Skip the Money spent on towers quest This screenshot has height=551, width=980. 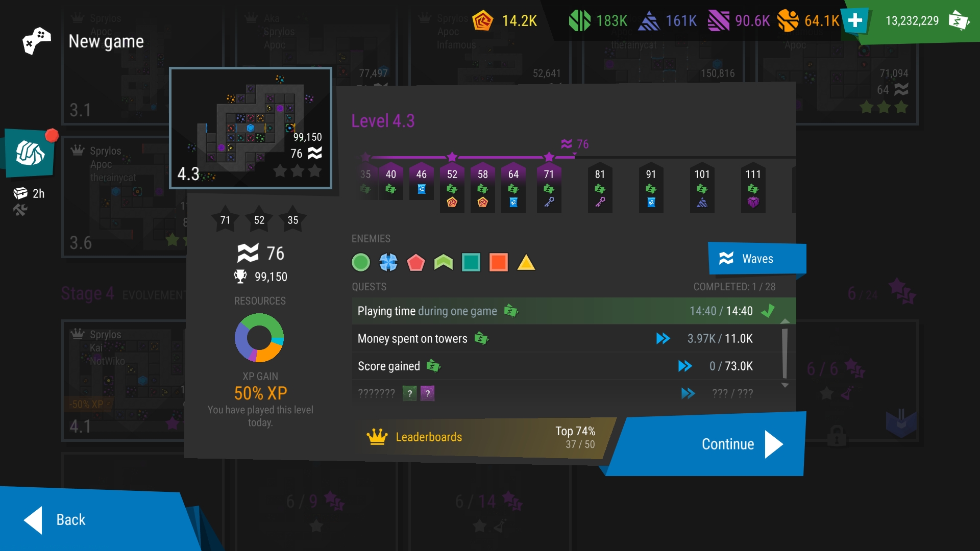tap(663, 338)
